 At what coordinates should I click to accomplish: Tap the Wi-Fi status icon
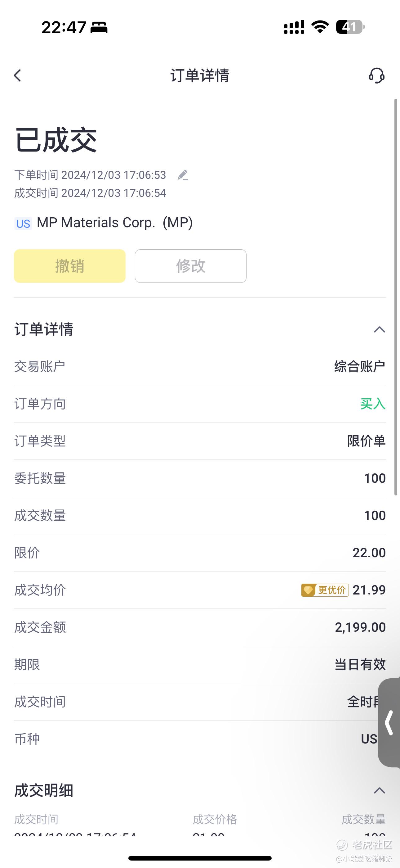320,27
